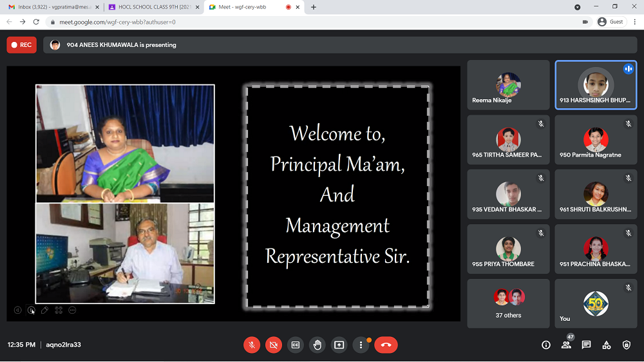Switch to HOCL SCHOOL CLASS 9TH tab
The height and width of the screenshot is (362, 644).
pos(155,7)
